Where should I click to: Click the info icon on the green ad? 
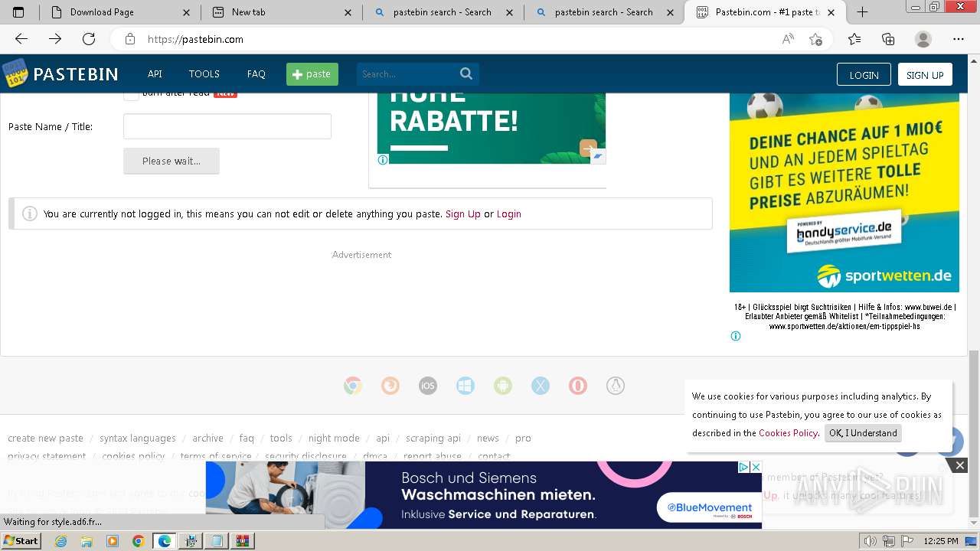coord(383,160)
